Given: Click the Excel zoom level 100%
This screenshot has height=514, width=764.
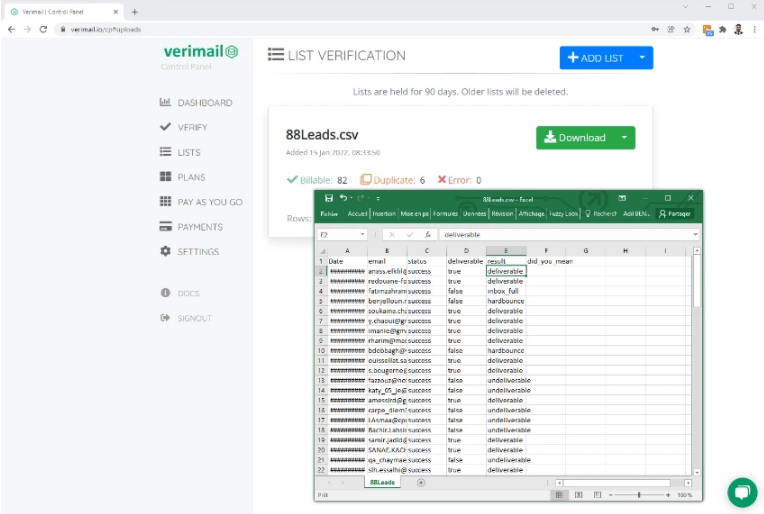Looking at the screenshot, I should 685,495.
